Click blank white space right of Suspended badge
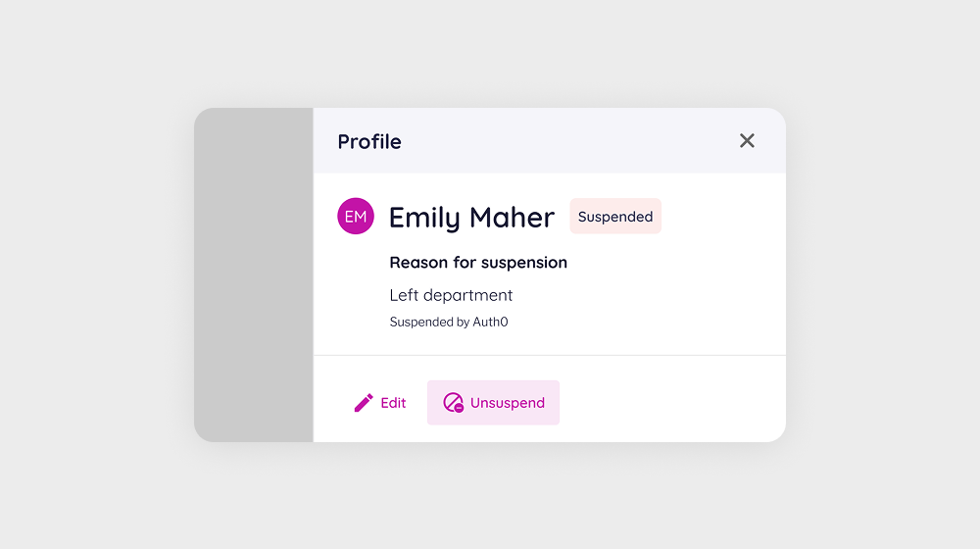This screenshot has height=549, width=980. (720, 217)
